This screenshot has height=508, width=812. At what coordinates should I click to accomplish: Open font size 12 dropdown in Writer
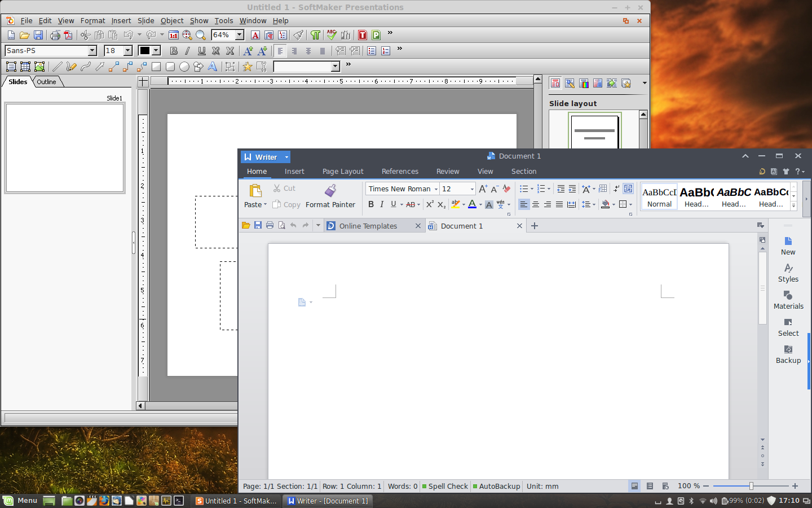pos(472,189)
